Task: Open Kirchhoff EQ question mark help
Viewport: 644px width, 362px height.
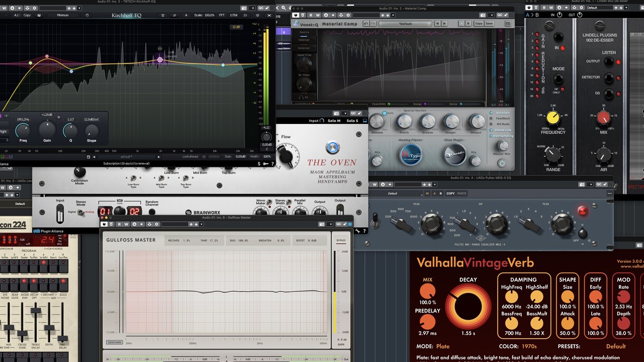Action: pos(272,164)
